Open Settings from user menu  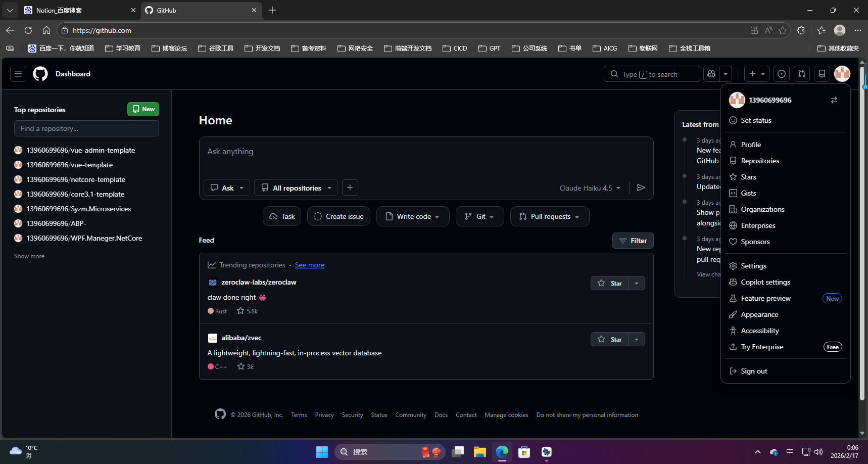(x=786, y=266)
